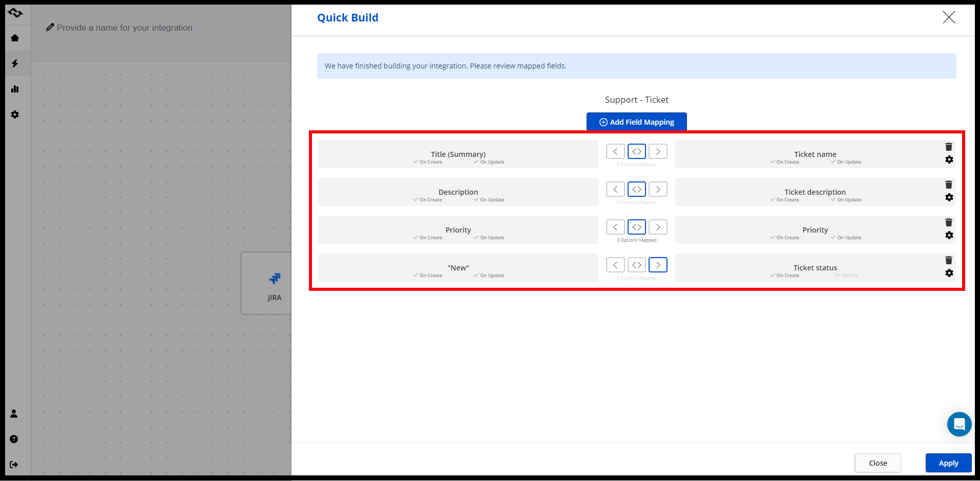Click the user profile icon in sidebar
Image resolution: width=980 pixels, height=481 pixels.
point(14,414)
